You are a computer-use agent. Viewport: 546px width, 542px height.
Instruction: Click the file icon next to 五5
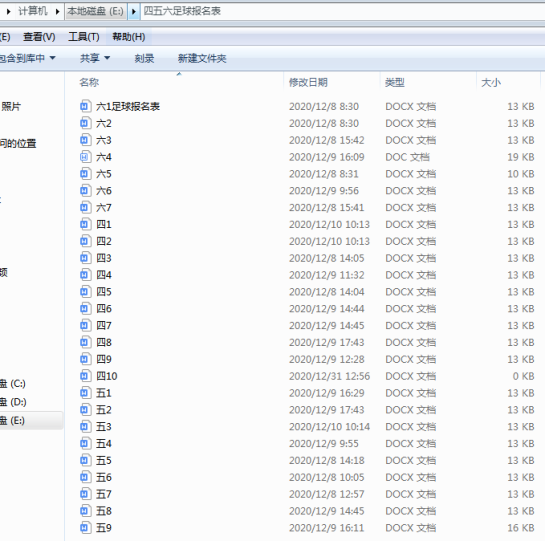click(85, 460)
